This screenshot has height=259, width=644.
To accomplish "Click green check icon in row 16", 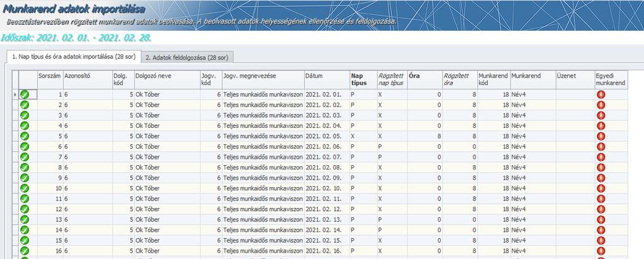I will pyautogui.click(x=25, y=251).
